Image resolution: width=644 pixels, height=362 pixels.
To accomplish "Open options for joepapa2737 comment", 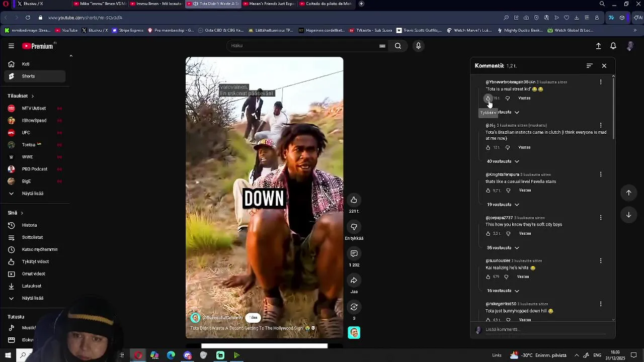I will pos(601,218).
